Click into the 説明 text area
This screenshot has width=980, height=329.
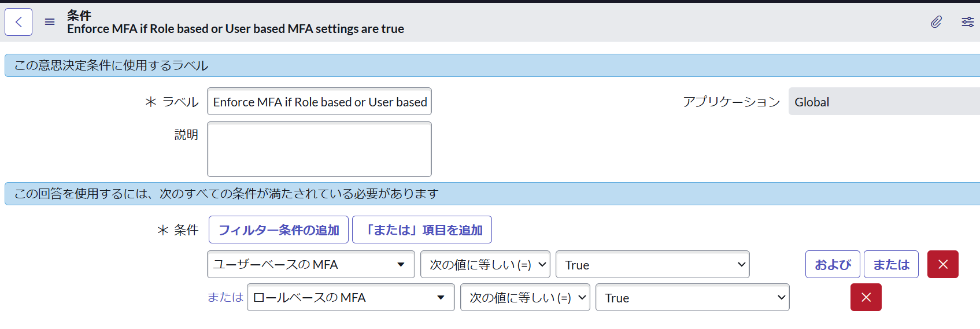tap(319, 149)
